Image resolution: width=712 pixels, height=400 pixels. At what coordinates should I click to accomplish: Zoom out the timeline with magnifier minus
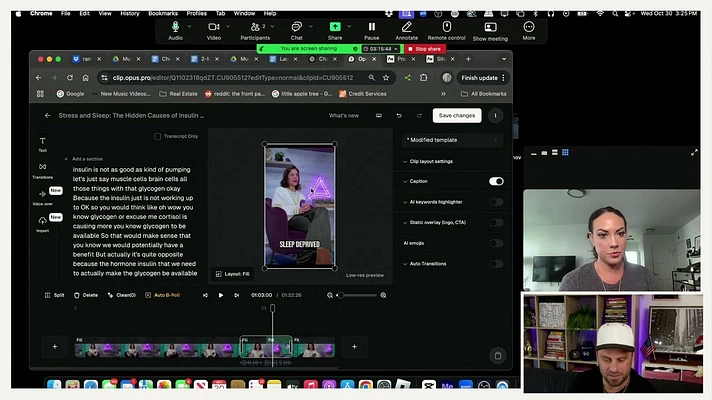tap(330, 295)
